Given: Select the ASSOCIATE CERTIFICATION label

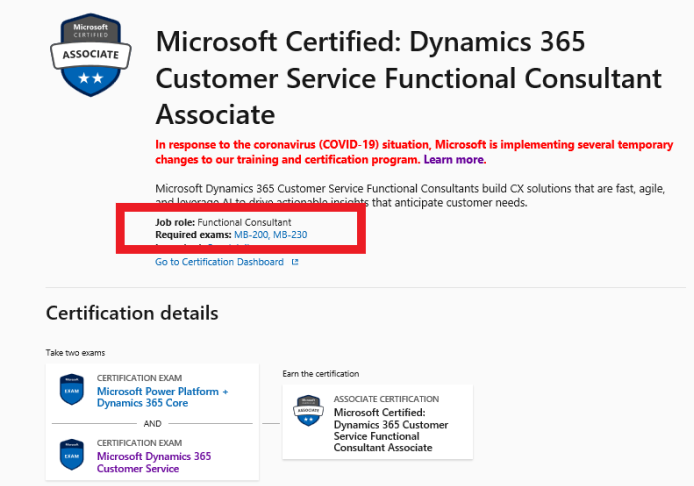Looking at the screenshot, I should tap(386, 399).
